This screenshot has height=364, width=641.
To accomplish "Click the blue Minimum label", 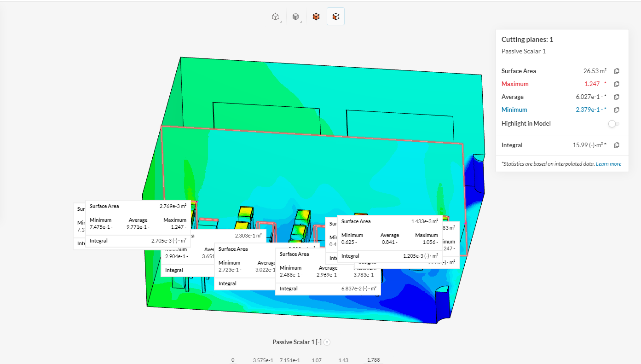I will pos(514,110).
